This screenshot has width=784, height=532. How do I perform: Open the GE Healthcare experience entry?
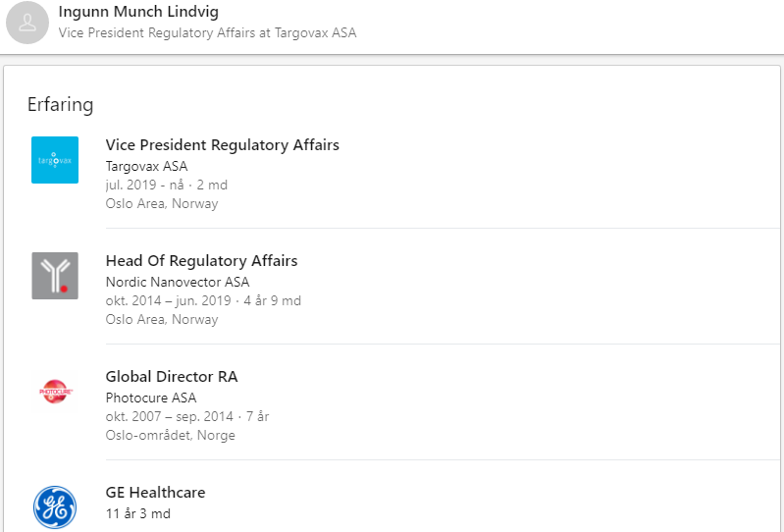click(155, 493)
